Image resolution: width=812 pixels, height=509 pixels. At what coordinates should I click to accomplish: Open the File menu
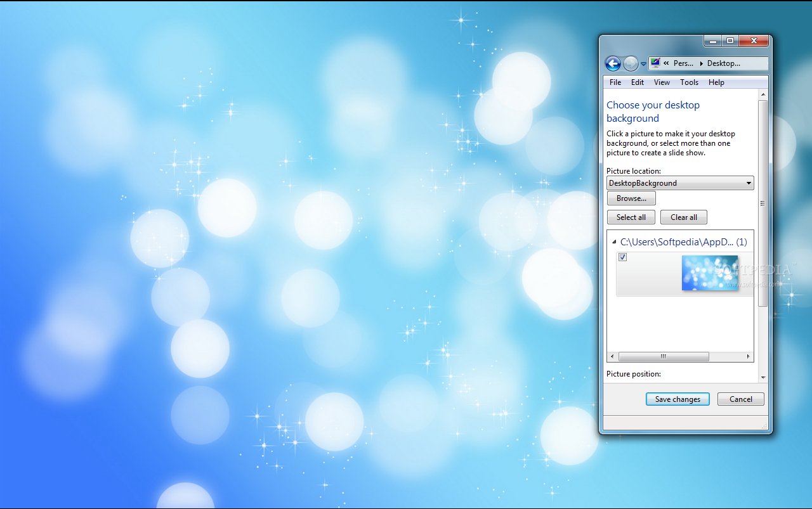(x=615, y=82)
